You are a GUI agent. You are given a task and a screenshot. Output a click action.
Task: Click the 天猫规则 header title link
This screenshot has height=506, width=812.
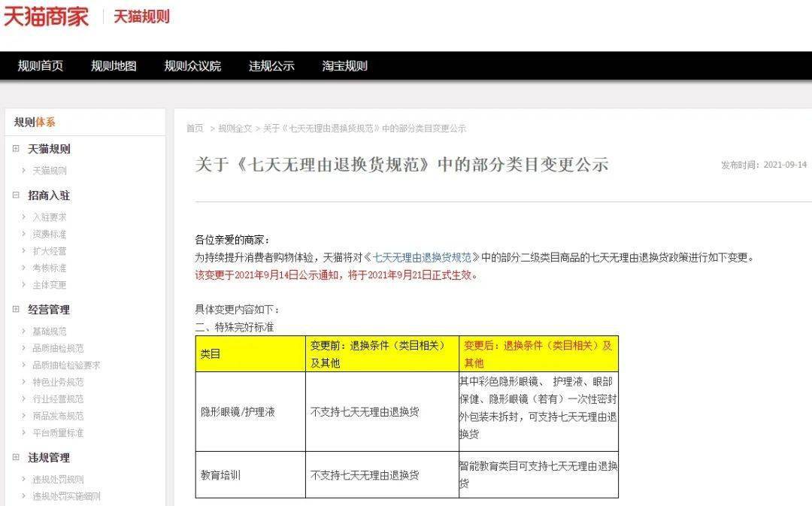coord(141,17)
